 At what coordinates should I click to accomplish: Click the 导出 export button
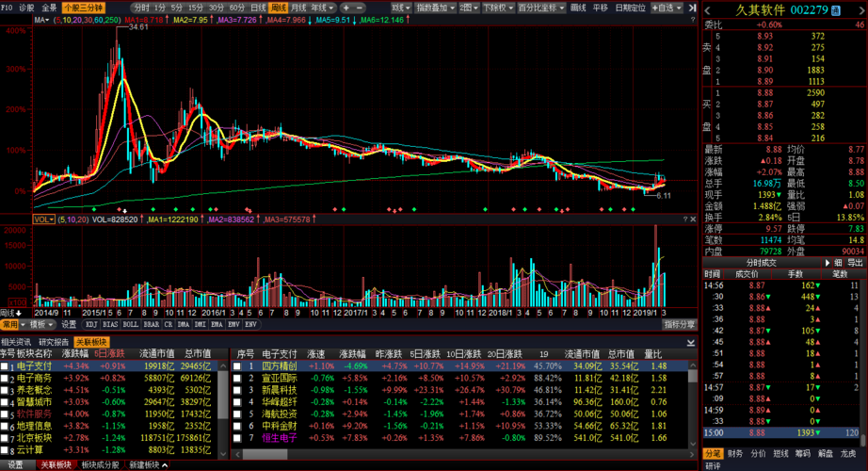coord(855,263)
